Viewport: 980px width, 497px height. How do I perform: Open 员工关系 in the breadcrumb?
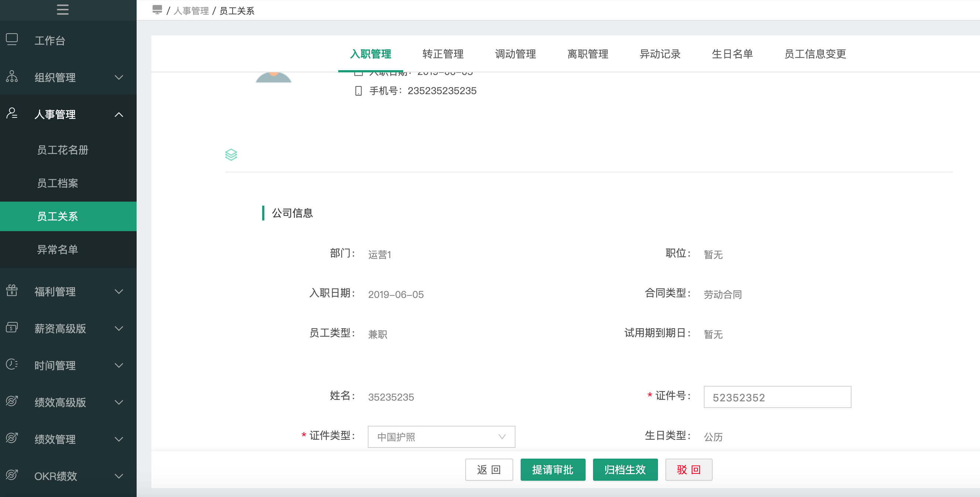coord(237,11)
